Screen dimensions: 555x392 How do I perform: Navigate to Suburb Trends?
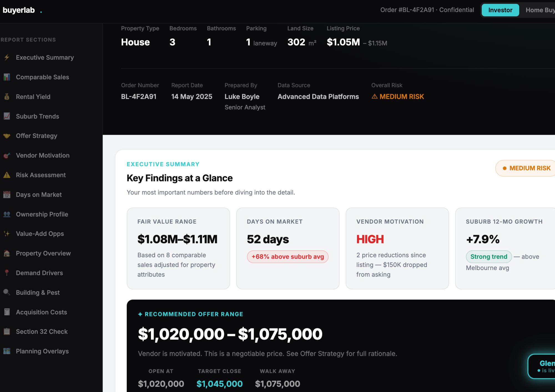37,116
